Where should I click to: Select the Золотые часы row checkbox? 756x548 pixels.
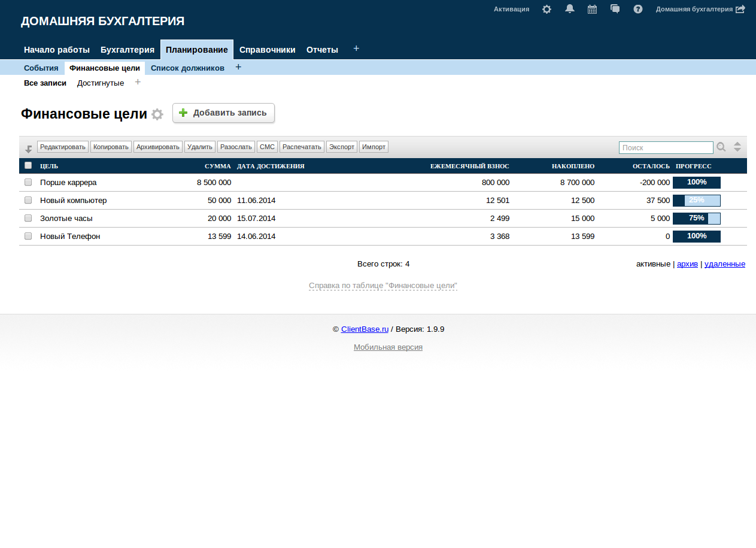pyautogui.click(x=28, y=218)
